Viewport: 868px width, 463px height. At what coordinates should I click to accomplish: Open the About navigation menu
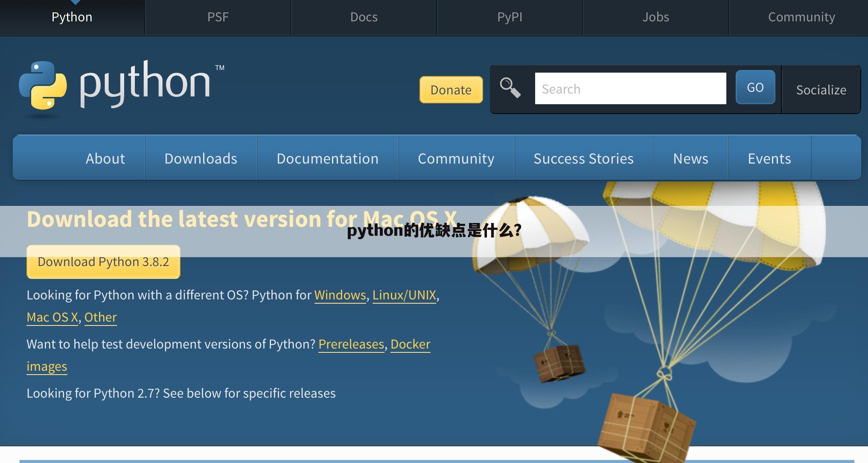(x=105, y=158)
